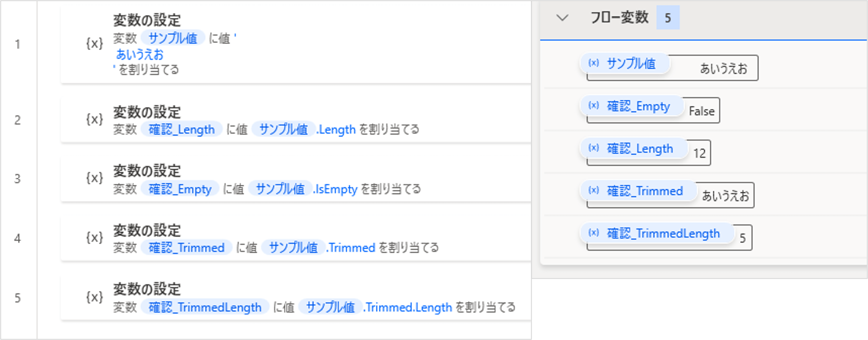Select line number 3 in the flow
This screenshot has height=340, width=868.
18,179
